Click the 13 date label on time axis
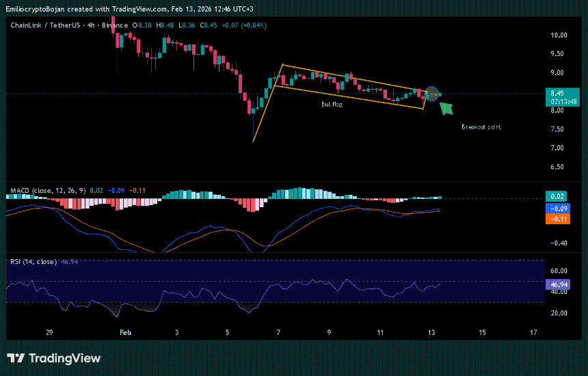Viewport: 588px width, 376px height. [x=431, y=332]
